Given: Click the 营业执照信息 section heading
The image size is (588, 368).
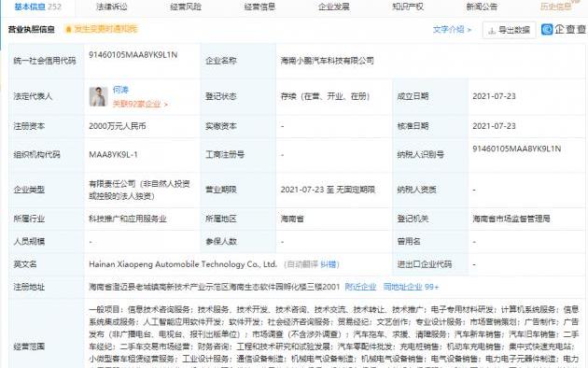Looking at the screenshot, I should (x=32, y=29).
